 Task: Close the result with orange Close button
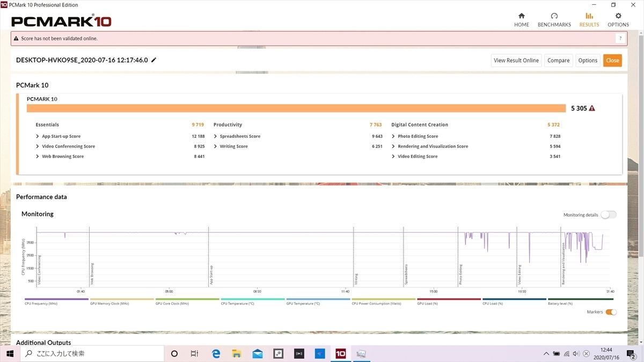pos(613,61)
